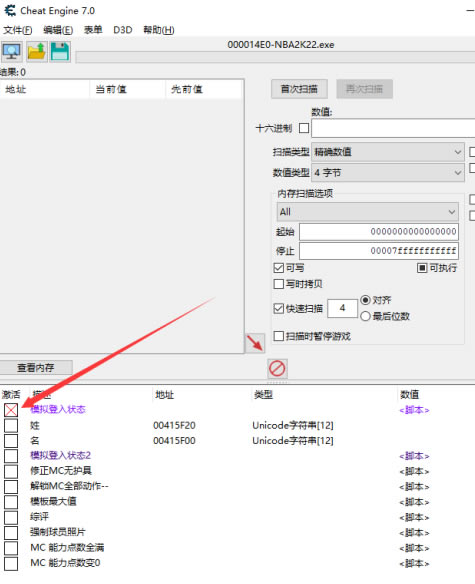
Task: Click the 数值 input field
Action: 393,128
